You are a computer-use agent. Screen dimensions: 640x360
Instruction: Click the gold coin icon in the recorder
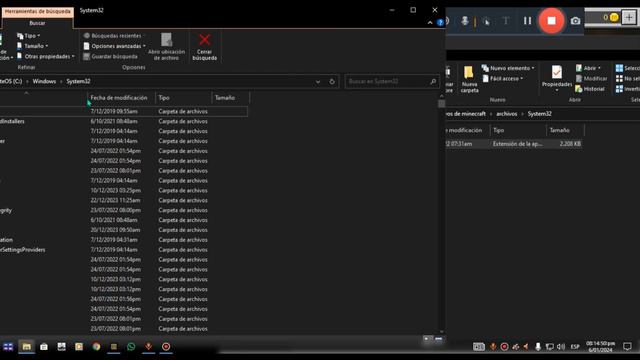tap(614, 18)
